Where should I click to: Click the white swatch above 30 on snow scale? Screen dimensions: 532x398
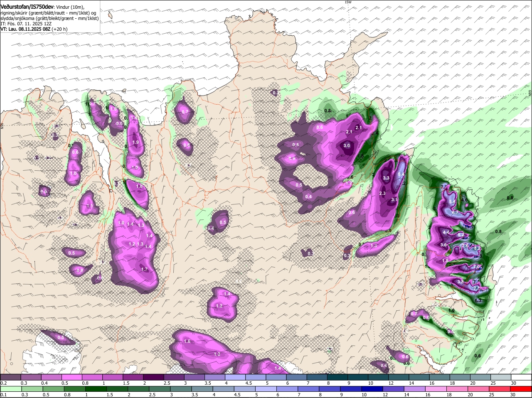tap(522, 377)
